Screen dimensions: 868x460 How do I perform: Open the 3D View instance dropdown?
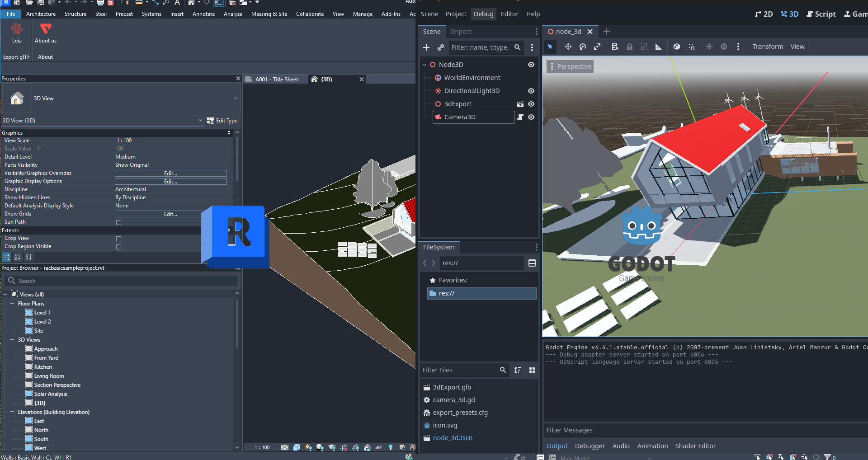200,121
